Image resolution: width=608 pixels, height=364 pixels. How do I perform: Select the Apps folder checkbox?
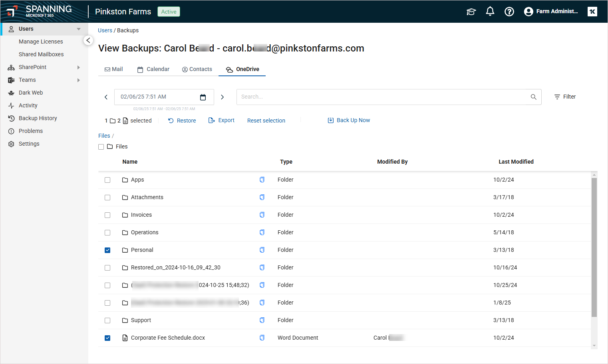pyautogui.click(x=107, y=180)
